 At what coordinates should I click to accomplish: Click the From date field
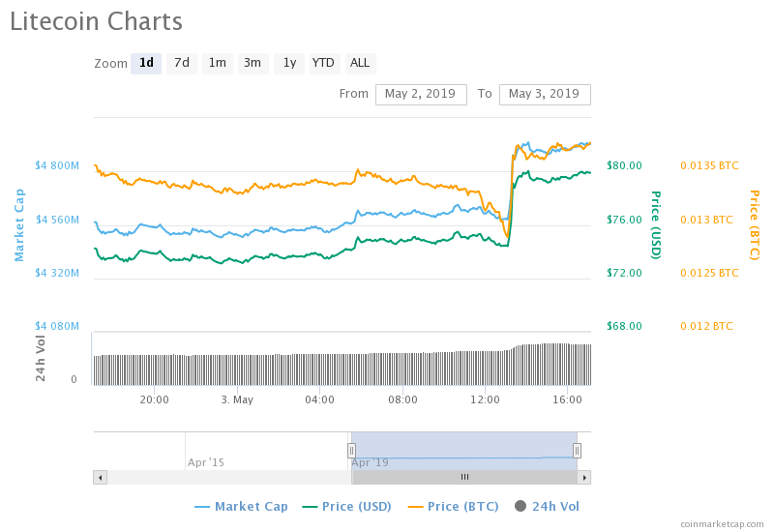pos(420,94)
